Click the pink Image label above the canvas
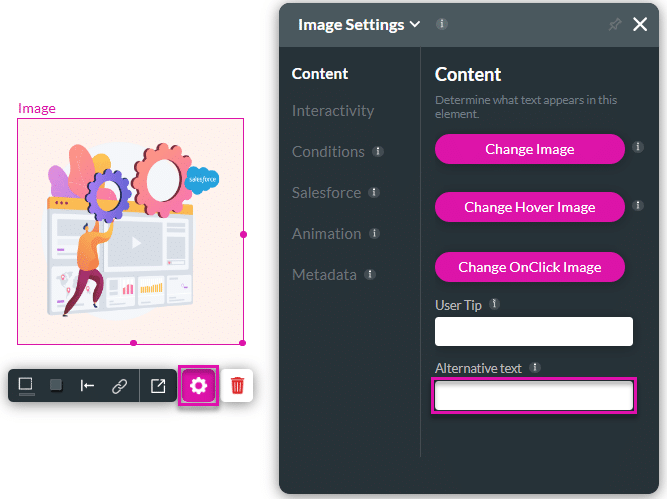The width and height of the screenshot is (667, 499). [37, 108]
